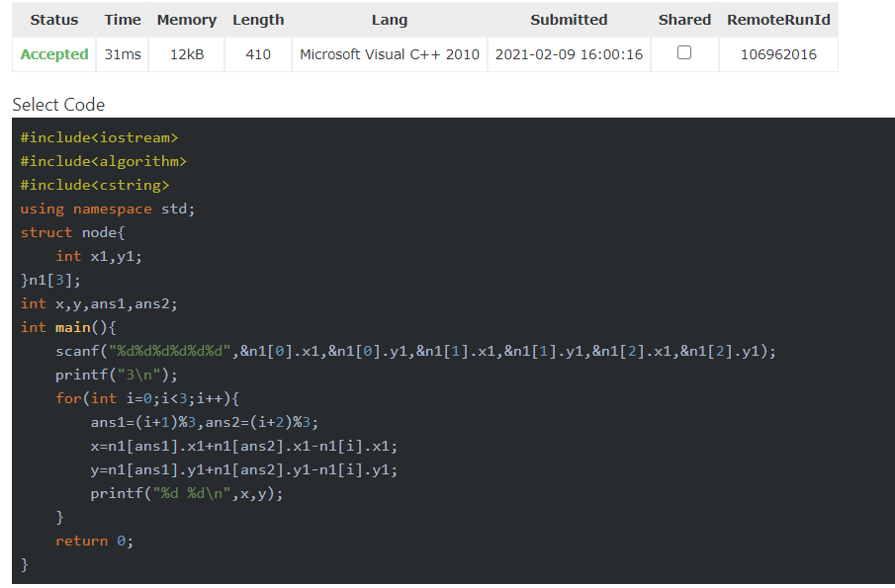Click the Memory column header

(x=187, y=20)
